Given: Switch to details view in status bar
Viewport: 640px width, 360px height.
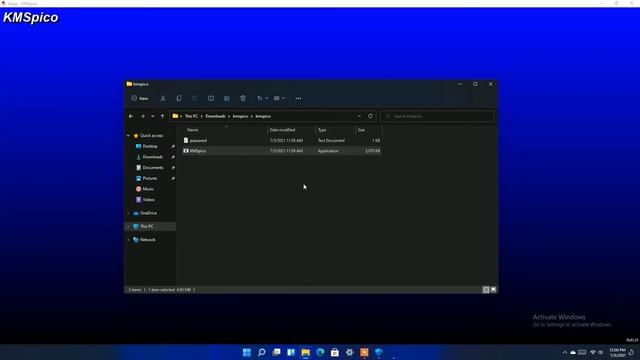Looking at the screenshot, I should click(486, 290).
